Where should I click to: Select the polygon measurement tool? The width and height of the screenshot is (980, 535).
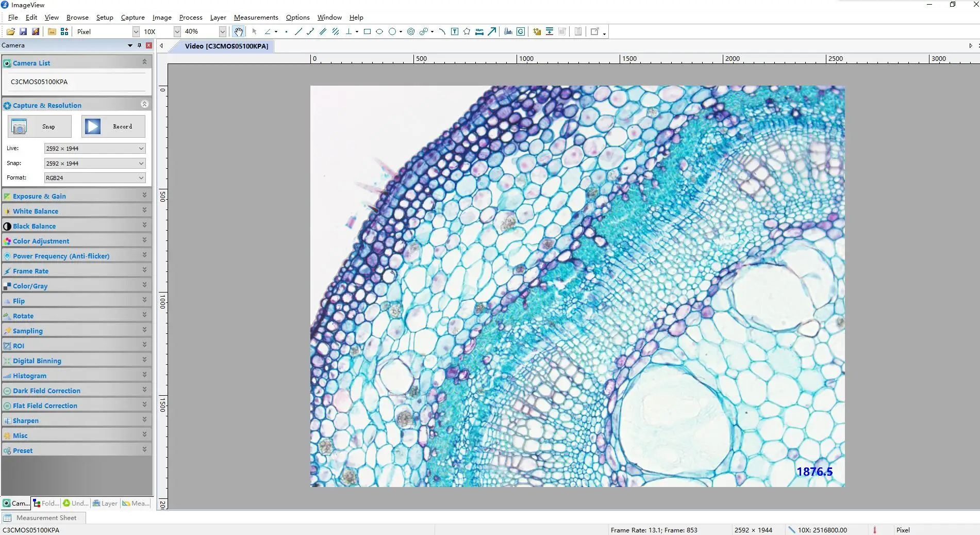(467, 31)
